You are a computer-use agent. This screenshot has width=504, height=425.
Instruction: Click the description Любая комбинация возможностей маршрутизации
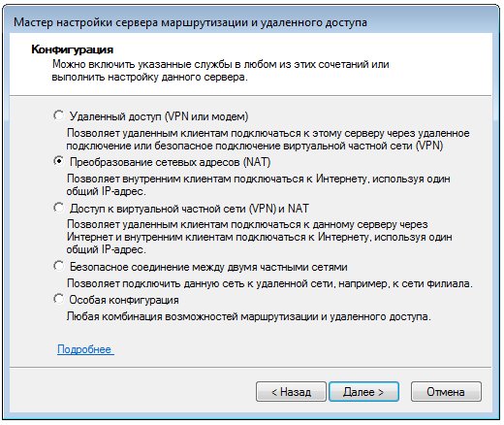pyautogui.click(x=249, y=316)
